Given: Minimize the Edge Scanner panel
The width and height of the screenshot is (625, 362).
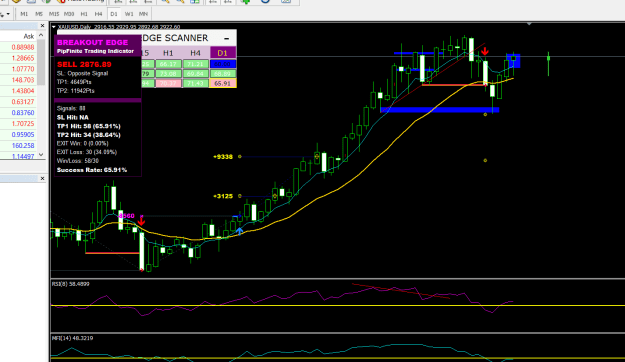Looking at the screenshot, I should pyautogui.click(x=226, y=39).
